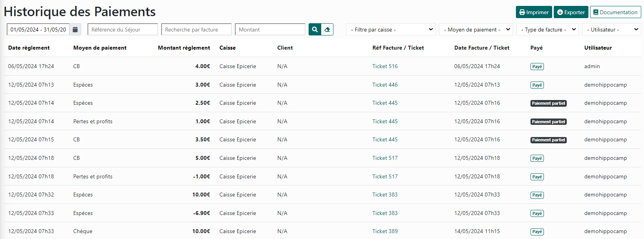Open the Ticket 446 link

click(x=385, y=85)
